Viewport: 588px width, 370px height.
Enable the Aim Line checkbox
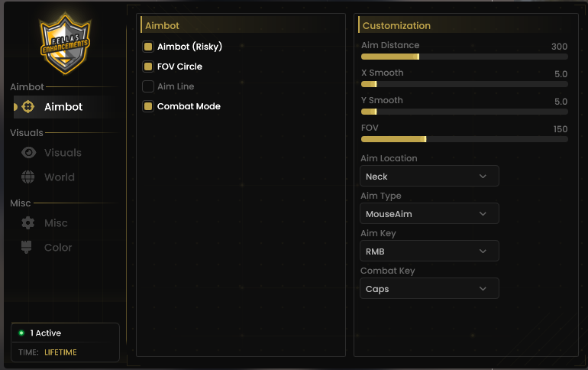click(x=148, y=86)
